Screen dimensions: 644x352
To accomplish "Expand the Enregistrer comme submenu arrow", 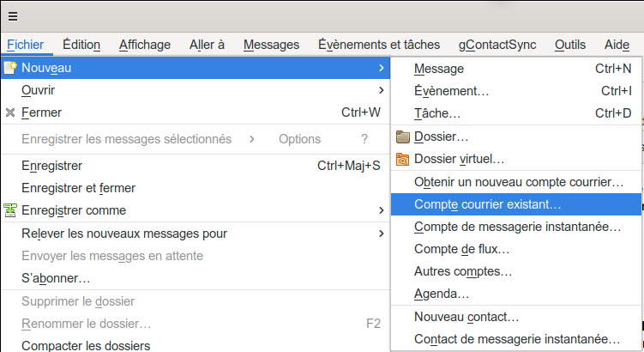I will pyautogui.click(x=381, y=210).
